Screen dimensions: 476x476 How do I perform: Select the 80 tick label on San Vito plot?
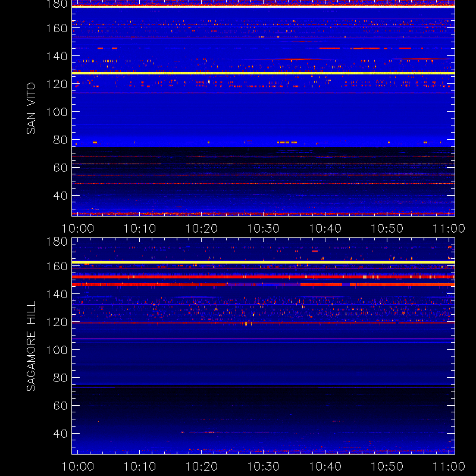coord(60,140)
